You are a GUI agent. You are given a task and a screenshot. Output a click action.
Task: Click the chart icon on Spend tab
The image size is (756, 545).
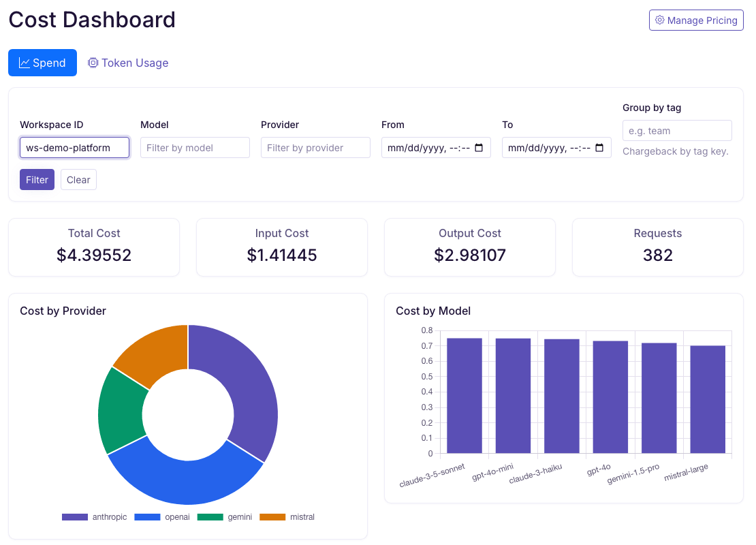click(24, 63)
